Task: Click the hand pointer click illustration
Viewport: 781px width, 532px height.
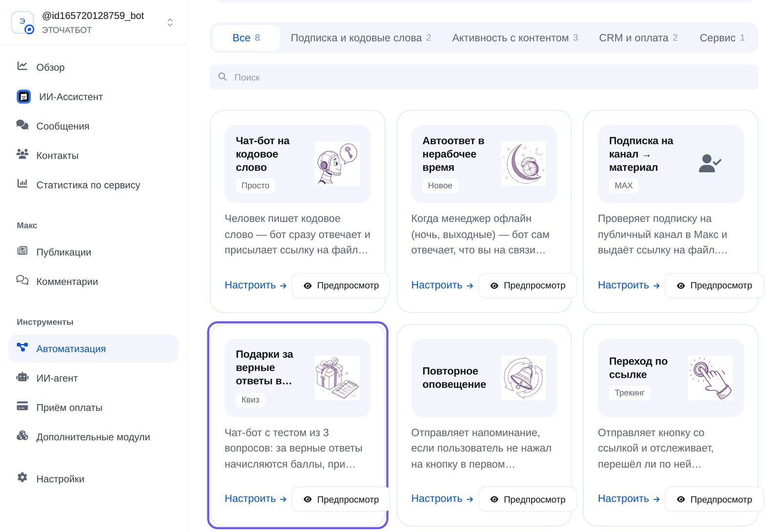Action: tap(710, 378)
